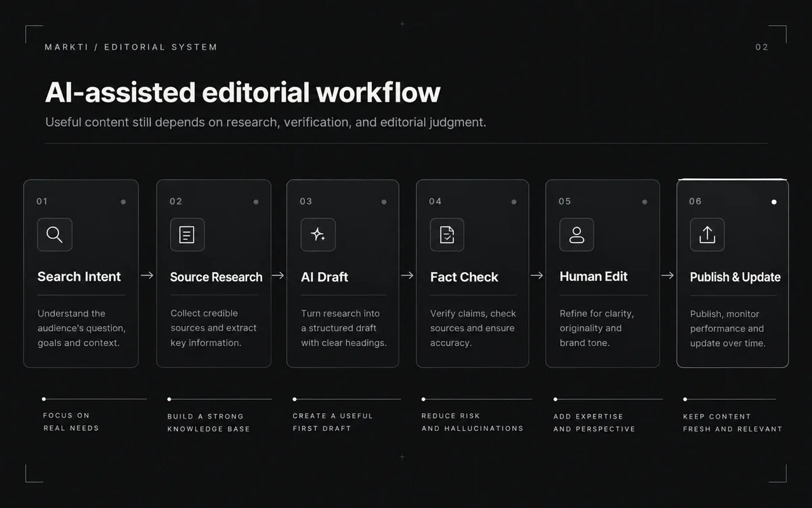The width and height of the screenshot is (812, 508).
Task: Click 'Refine for clarity, originality' description text
Action: point(597,328)
